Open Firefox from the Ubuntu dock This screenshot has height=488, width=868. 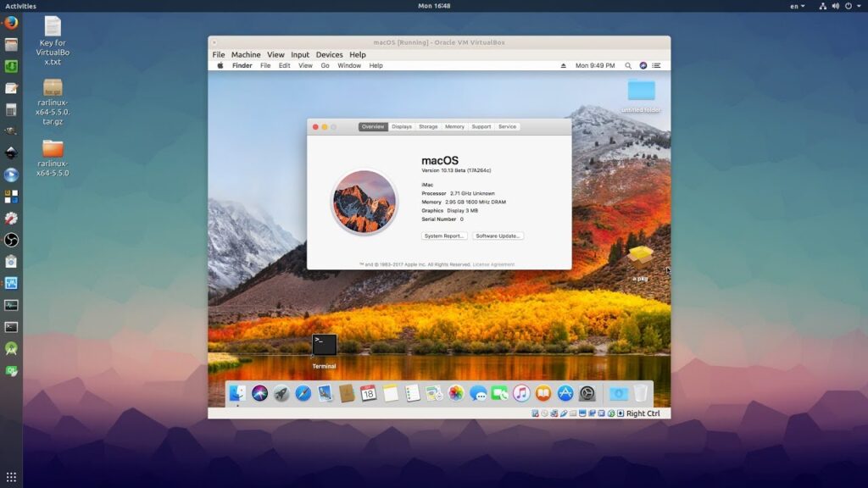click(x=11, y=23)
